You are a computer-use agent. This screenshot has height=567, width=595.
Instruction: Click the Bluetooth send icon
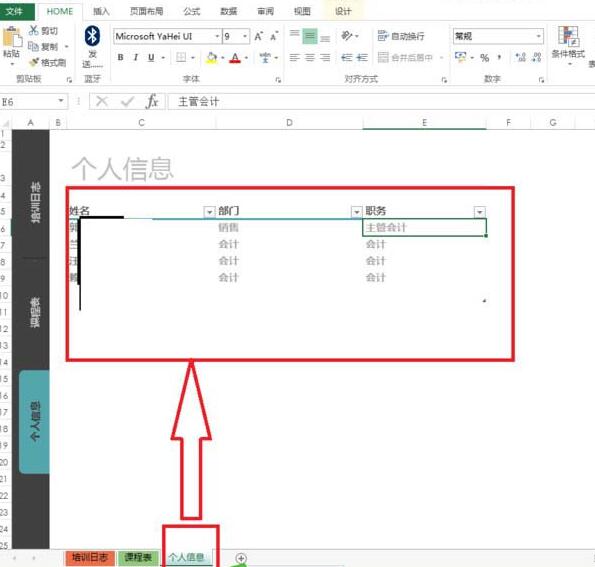pyautogui.click(x=92, y=36)
